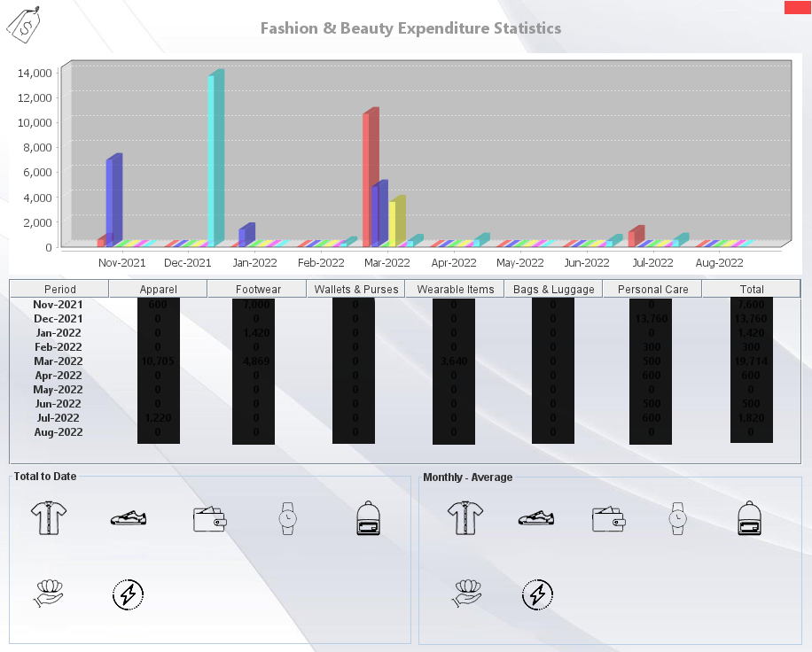
Task: Click the blue Jan-2022 chart bar
Action: 246,235
